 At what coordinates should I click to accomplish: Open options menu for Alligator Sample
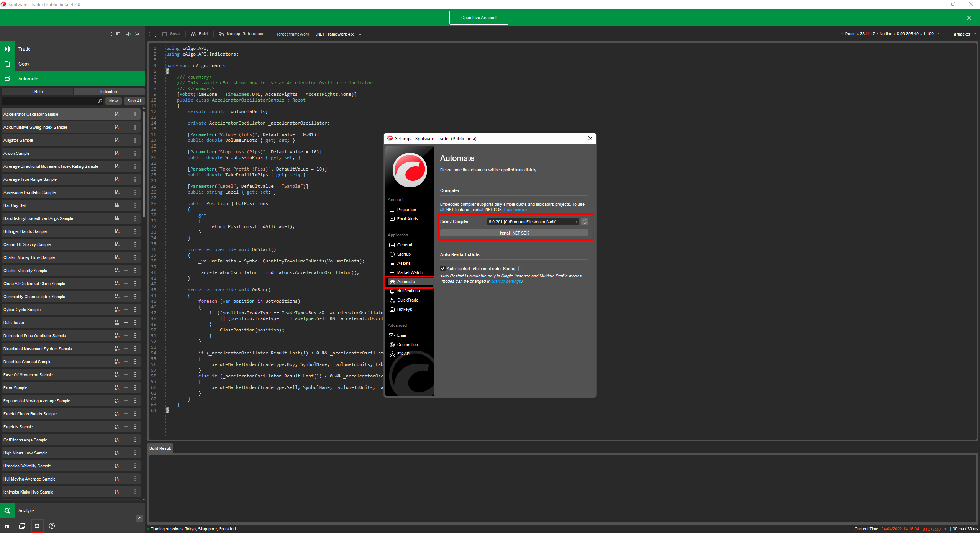point(135,140)
